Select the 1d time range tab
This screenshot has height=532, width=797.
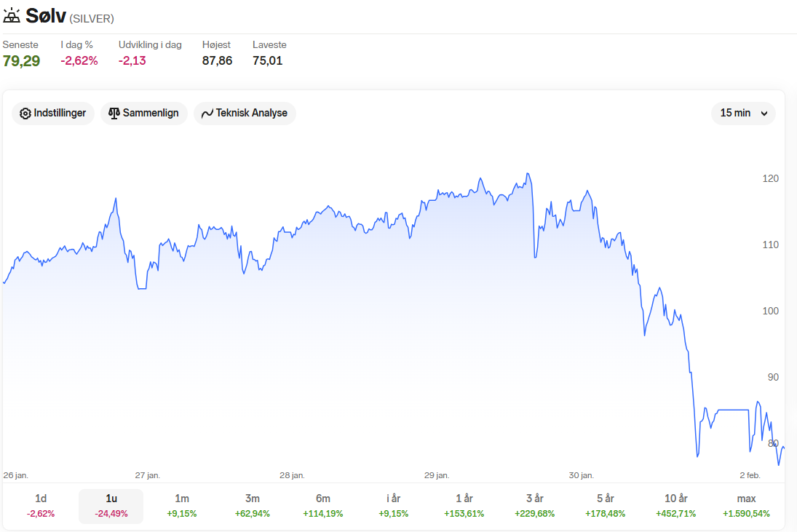(x=41, y=506)
